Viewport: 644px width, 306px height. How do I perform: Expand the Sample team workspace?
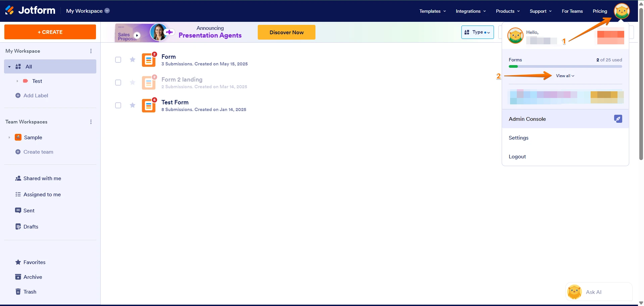click(x=9, y=137)
